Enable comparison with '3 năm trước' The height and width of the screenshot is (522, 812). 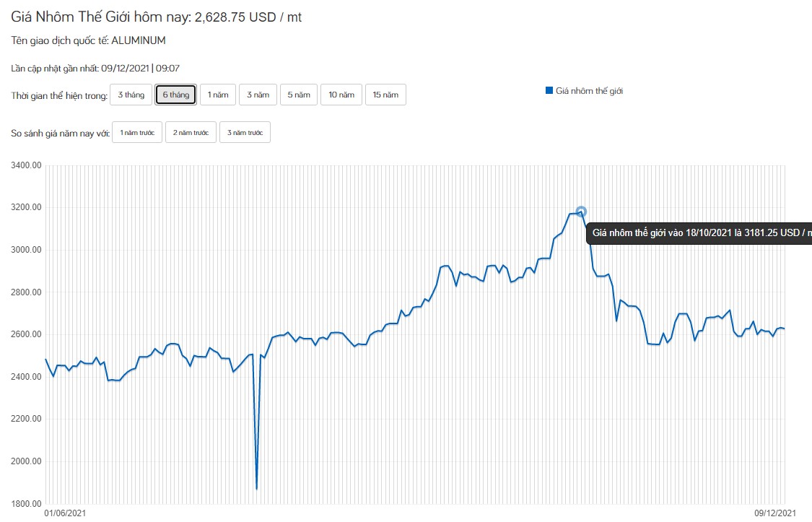245,133
